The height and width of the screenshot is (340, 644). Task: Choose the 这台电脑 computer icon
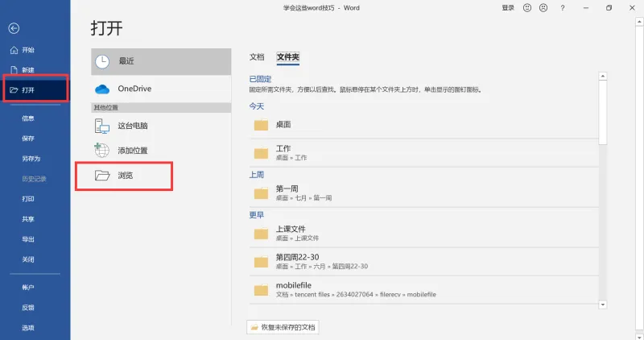tap(102, 126)
